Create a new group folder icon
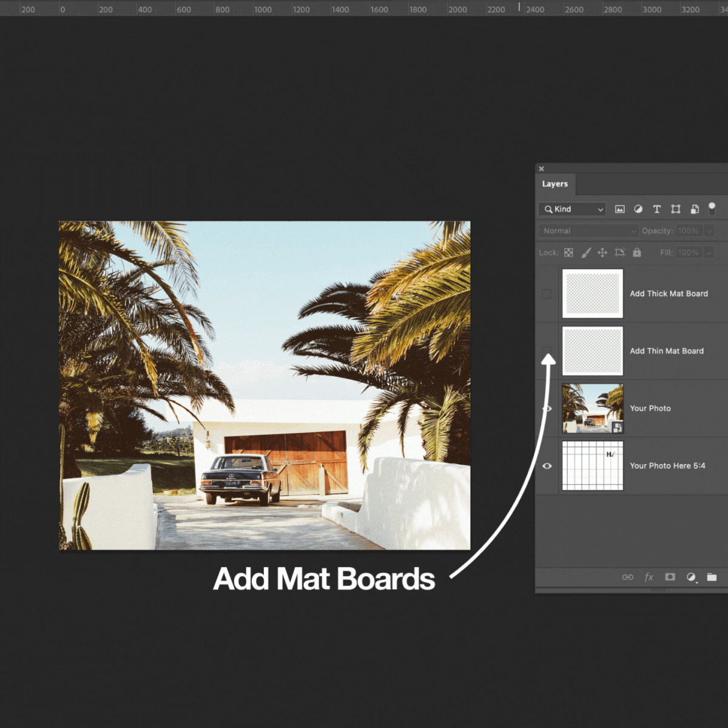Screen dimensions: 728x728 (x=712, y=577)
